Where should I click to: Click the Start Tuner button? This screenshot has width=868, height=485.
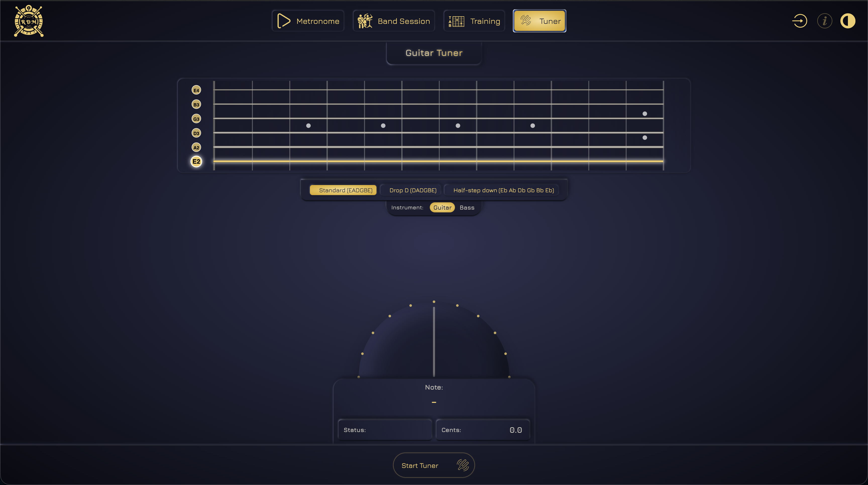[434, 465]
